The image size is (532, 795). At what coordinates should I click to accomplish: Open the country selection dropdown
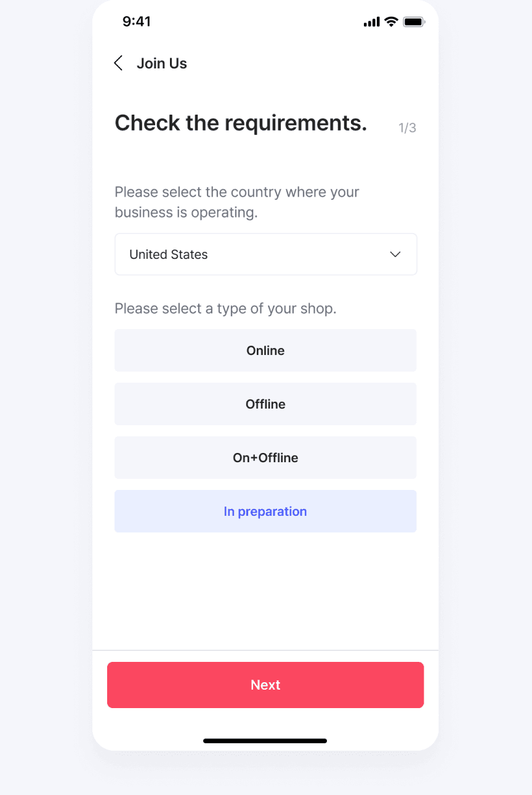(265, 254)
